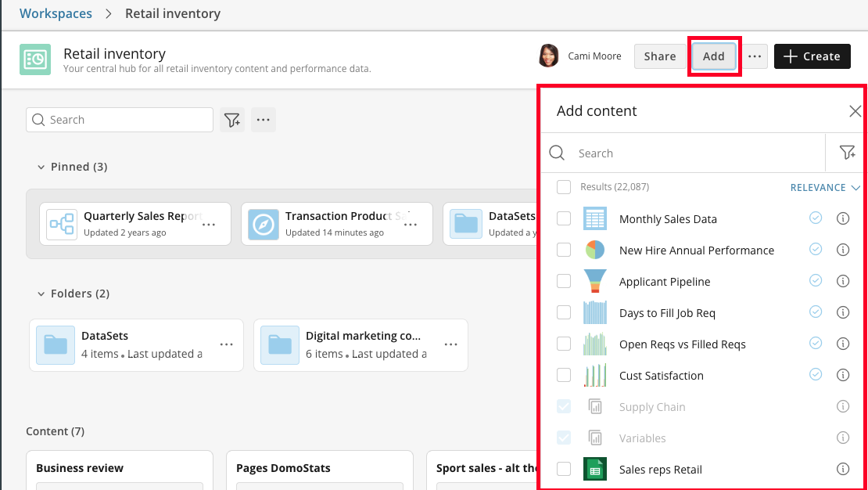Click the Create button
Screen dimensions: 868x490
[x=812, y=56]
